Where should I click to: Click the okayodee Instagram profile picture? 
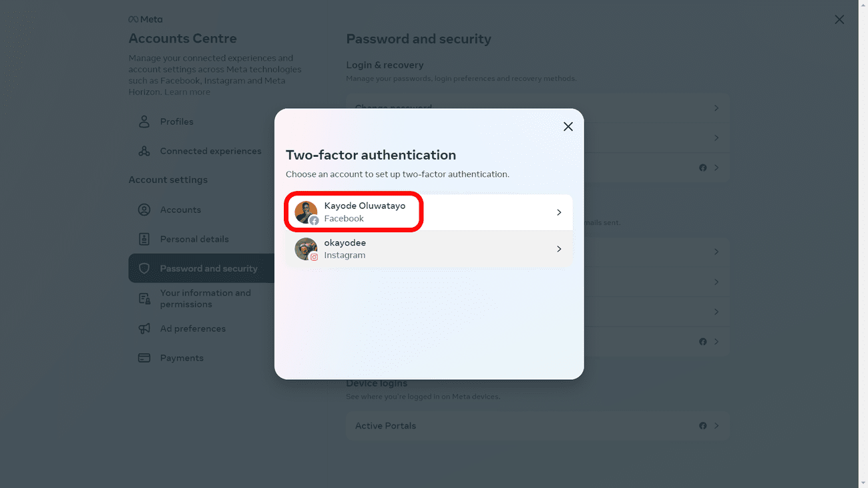click(x=306, y=249)
